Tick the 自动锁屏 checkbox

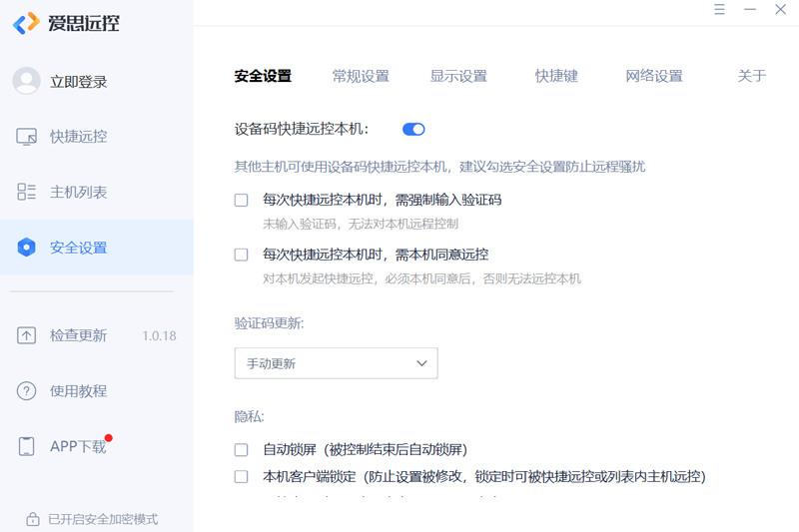pos(241,450)
